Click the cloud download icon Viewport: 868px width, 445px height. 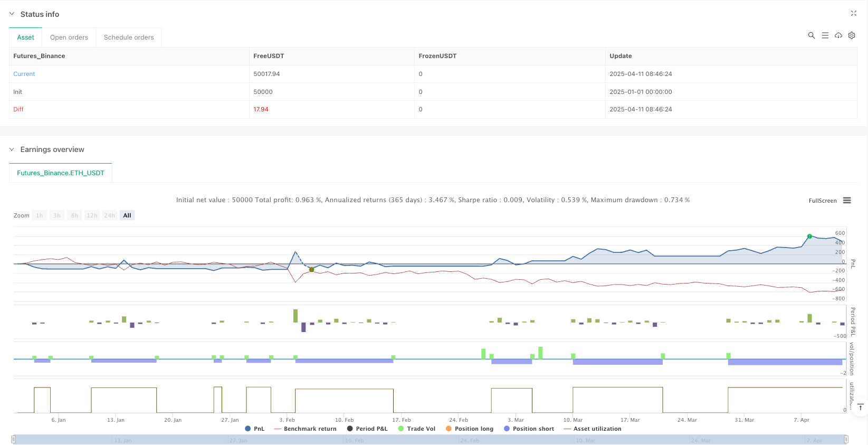tap(838, 35)
